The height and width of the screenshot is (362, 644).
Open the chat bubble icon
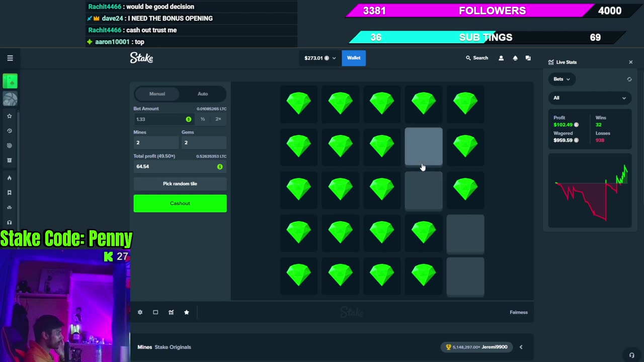(528, 58)
